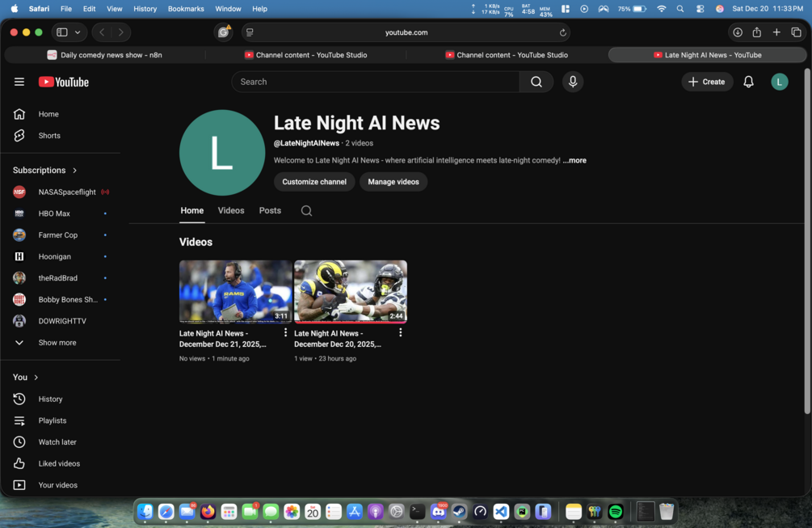
Task: Open the Bookmarks menu
Action: (186, 9)
